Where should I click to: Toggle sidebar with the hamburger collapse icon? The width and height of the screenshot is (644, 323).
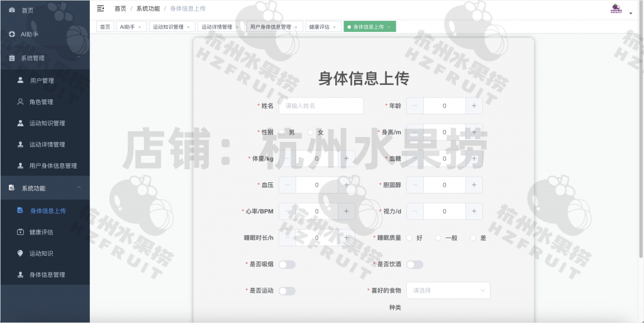[100, 8]
